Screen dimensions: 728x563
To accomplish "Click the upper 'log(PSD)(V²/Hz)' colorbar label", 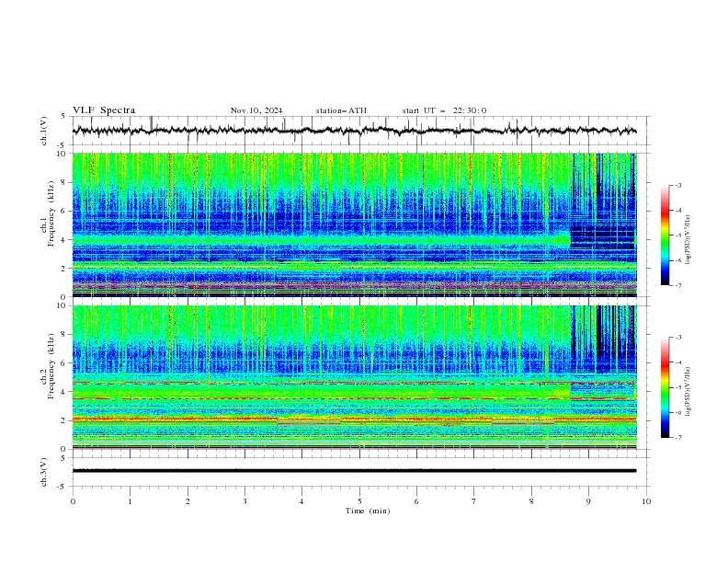I will (x=688, y=240).
